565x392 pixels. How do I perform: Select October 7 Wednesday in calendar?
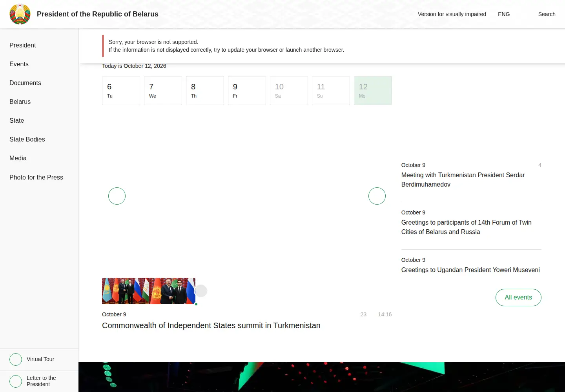coord(163,91)
